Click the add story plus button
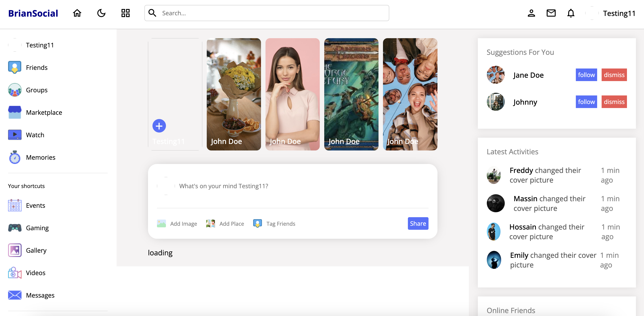 click(159, 126)
